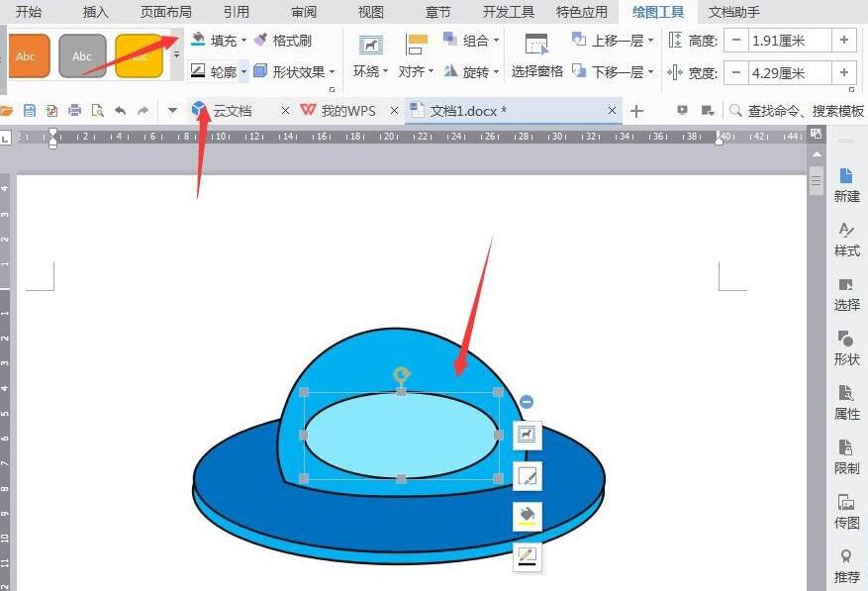Decrease shape height with minus button
The image size is (868, 591).
(735, 41)
